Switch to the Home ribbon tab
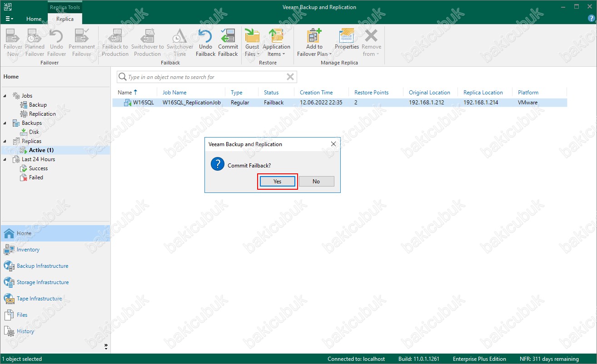This screenshot has width=597, height=364. 34,19
